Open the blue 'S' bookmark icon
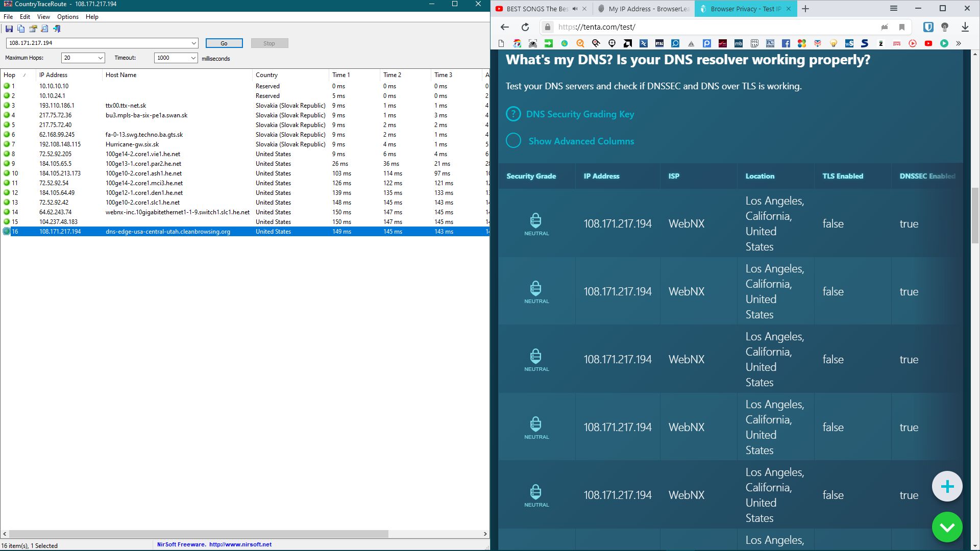 click(x=865, y=43)
